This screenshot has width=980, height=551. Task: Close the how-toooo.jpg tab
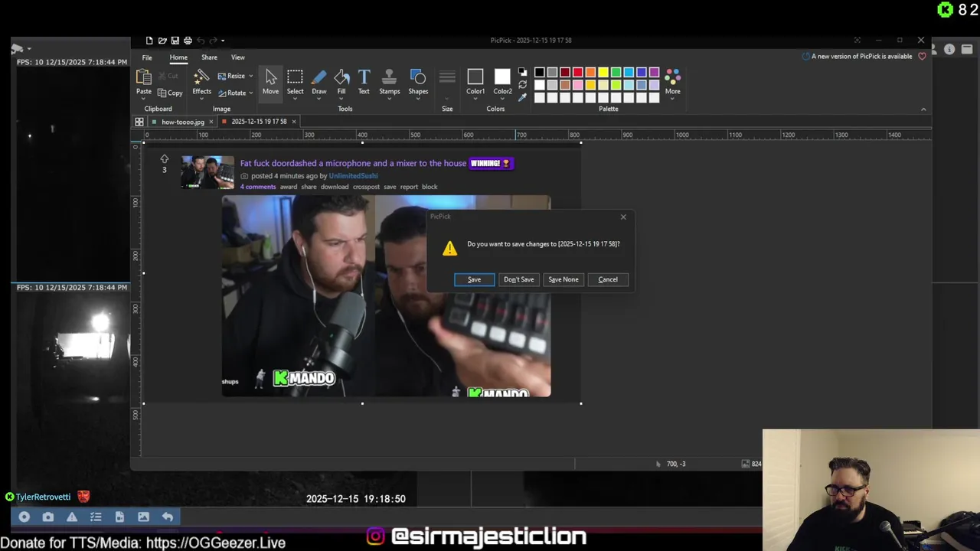click(x=211, y=122)
